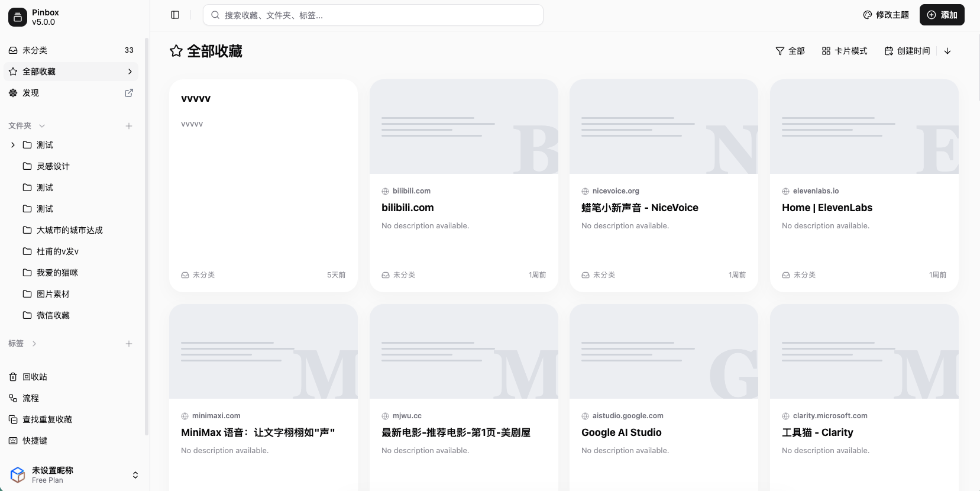Viewport: 980px width, 491px height.
Task: Open account switcher for 未设置昵称
Action: (73, 474)
